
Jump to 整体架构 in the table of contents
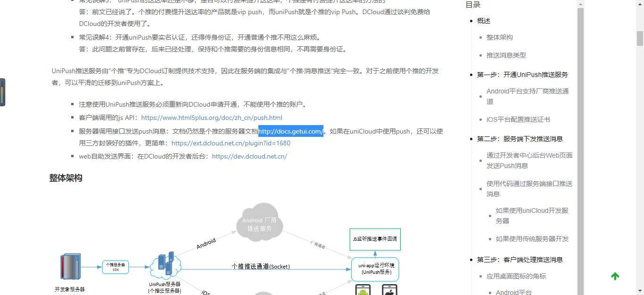pyautogui.click(x=500, y=37)
